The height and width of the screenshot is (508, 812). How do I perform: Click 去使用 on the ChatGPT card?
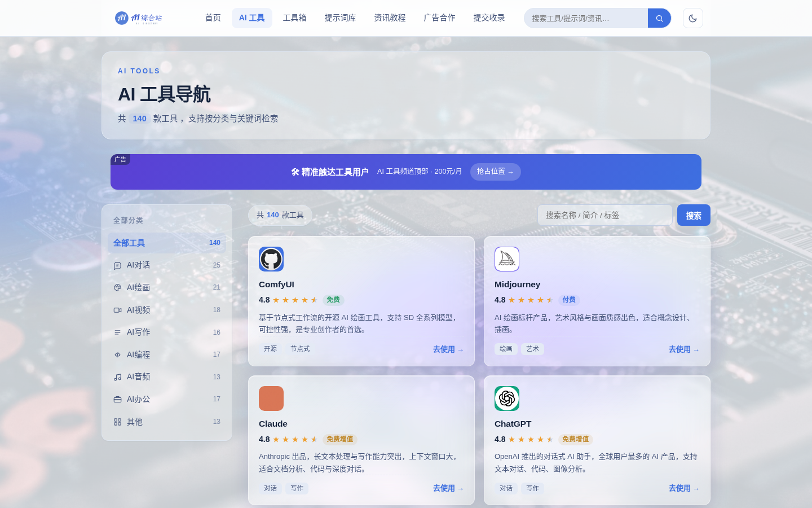pos(684,488)
